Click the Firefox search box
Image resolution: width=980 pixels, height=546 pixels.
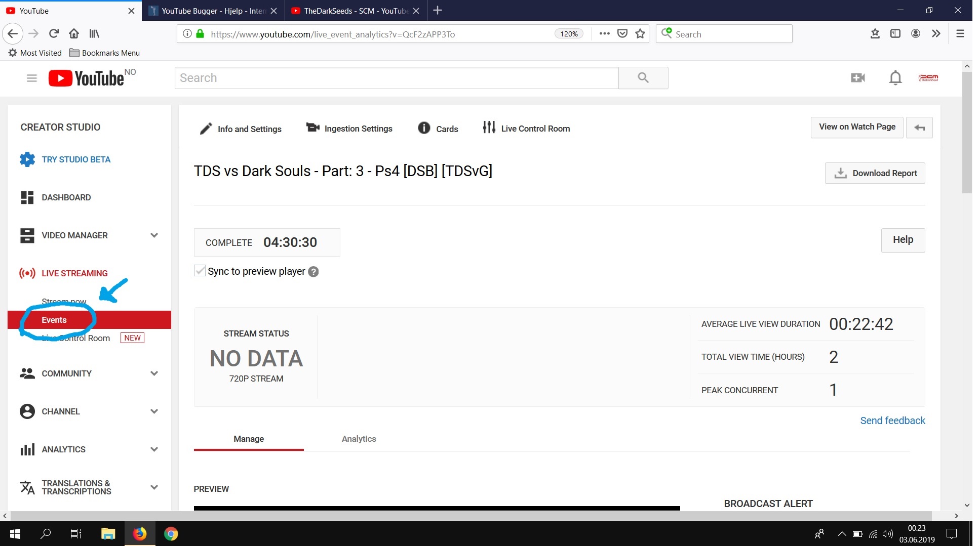coord(724,34)
